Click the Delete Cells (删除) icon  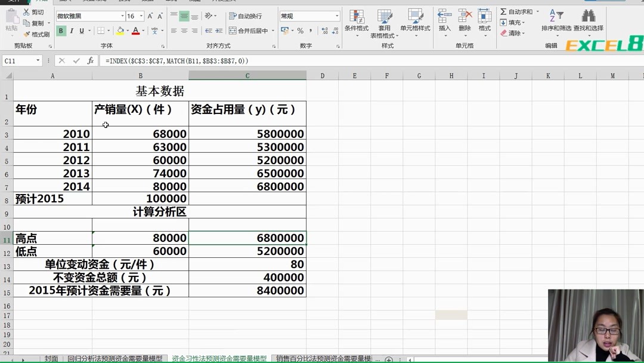coord(466,18)
